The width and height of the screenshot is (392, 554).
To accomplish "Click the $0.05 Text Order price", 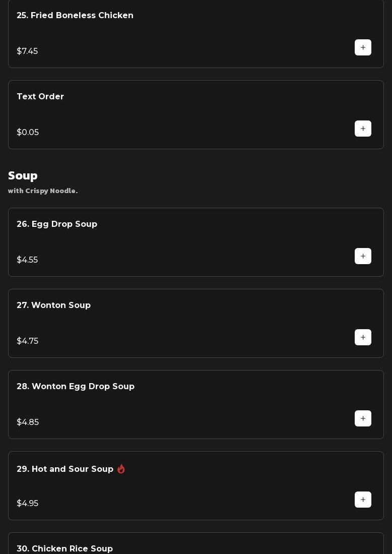I will coord(28,133).
